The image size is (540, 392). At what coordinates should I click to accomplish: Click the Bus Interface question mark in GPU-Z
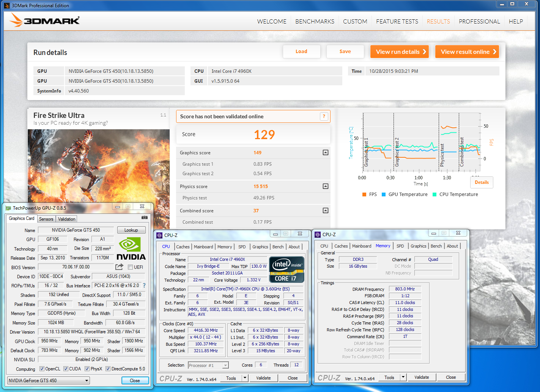pos(144,285)
